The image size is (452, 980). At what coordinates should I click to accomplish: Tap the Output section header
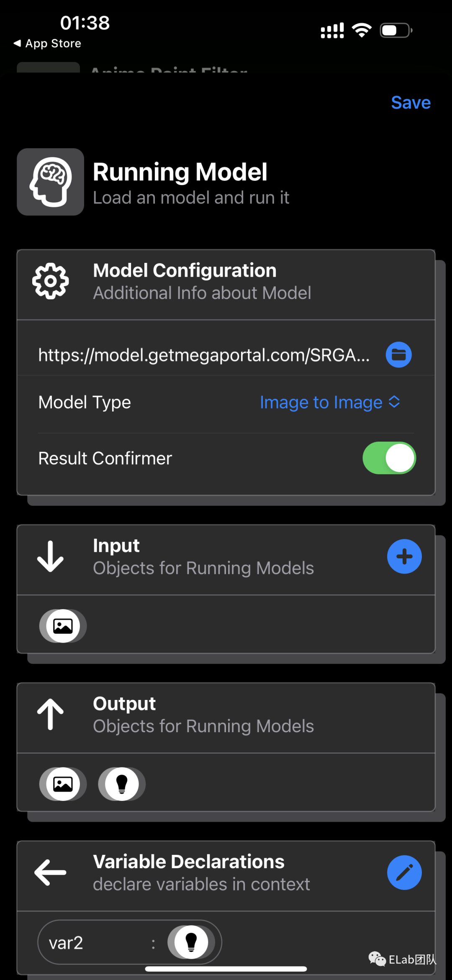click(226, 718)
